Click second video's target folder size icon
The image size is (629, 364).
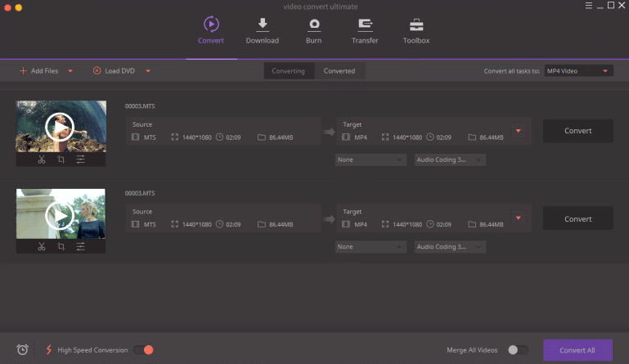tap(472, 224)
